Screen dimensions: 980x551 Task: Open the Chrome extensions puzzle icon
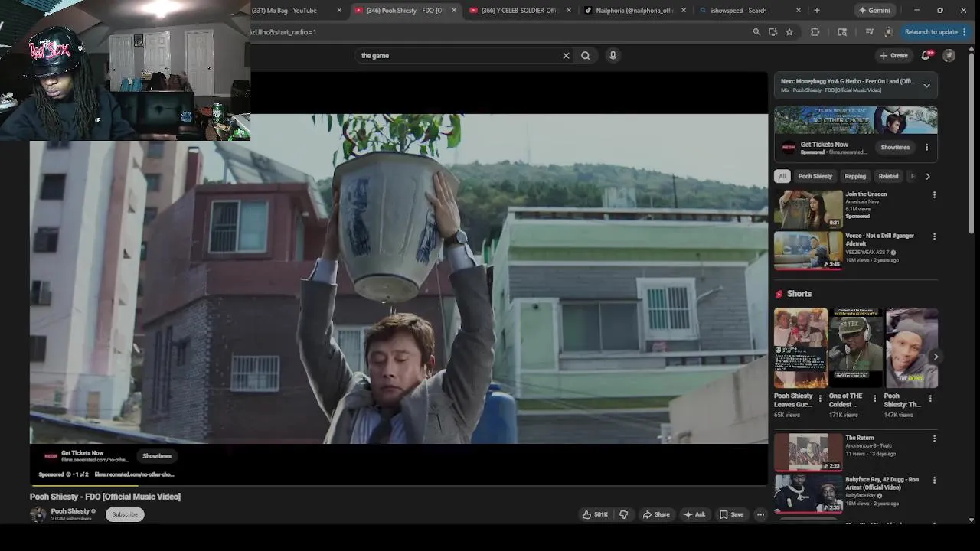[x=815, y=32]
